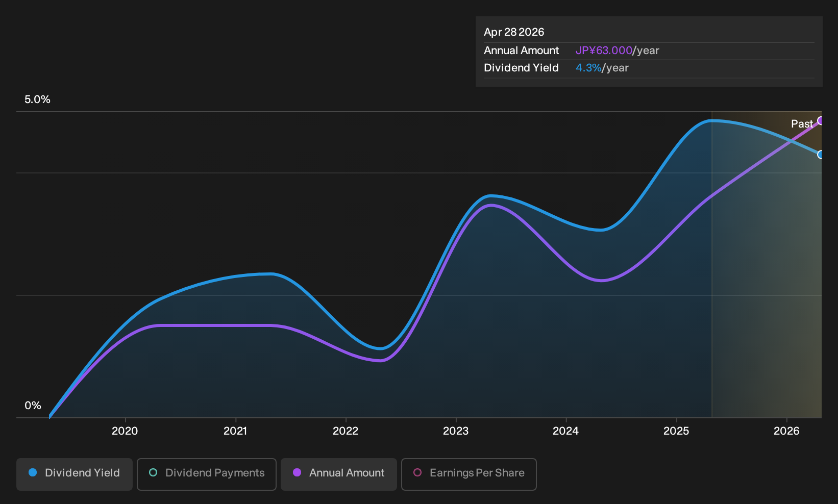Click the 2022 x-axis label
838x504 pixels.
[x=346, y=431]
